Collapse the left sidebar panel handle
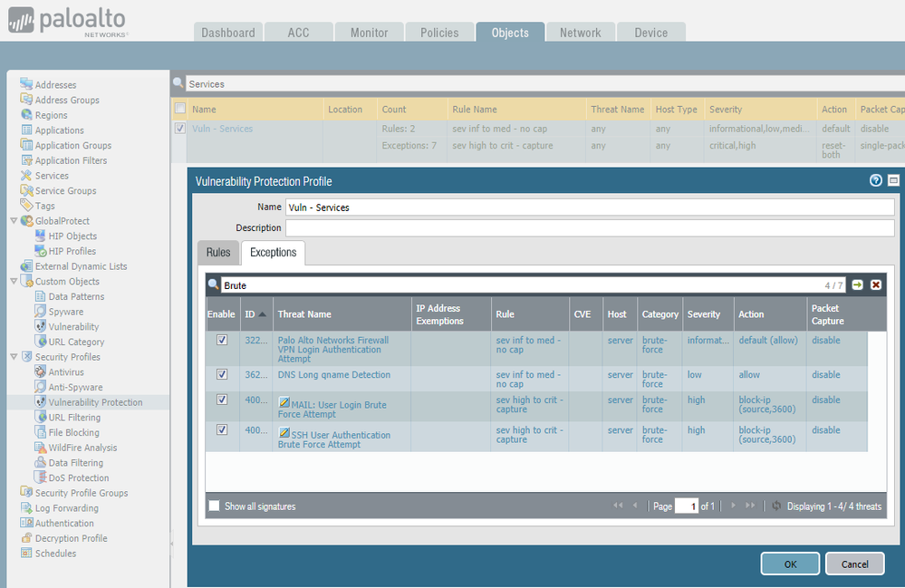The image size is (905, 588). [x=171, y=545]
